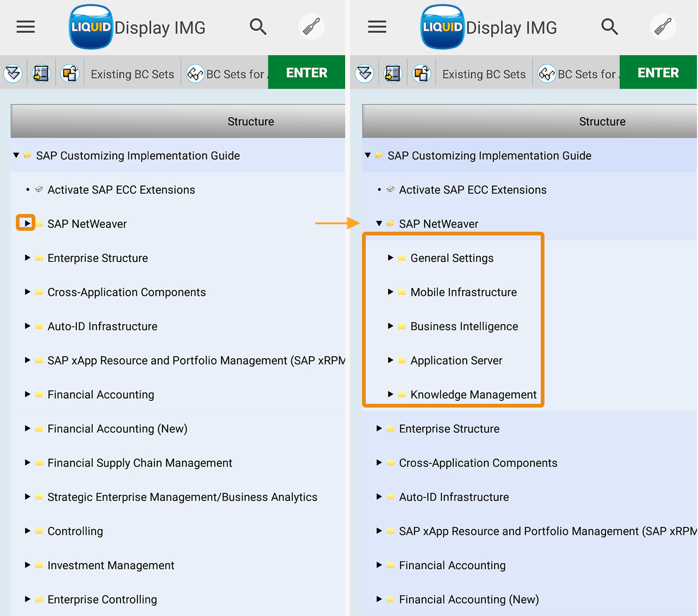Image resolution: width=698 pixels, height=616 pixels.
Task: Click the search magnifier in the left panel
Action: tap(258, 27)
